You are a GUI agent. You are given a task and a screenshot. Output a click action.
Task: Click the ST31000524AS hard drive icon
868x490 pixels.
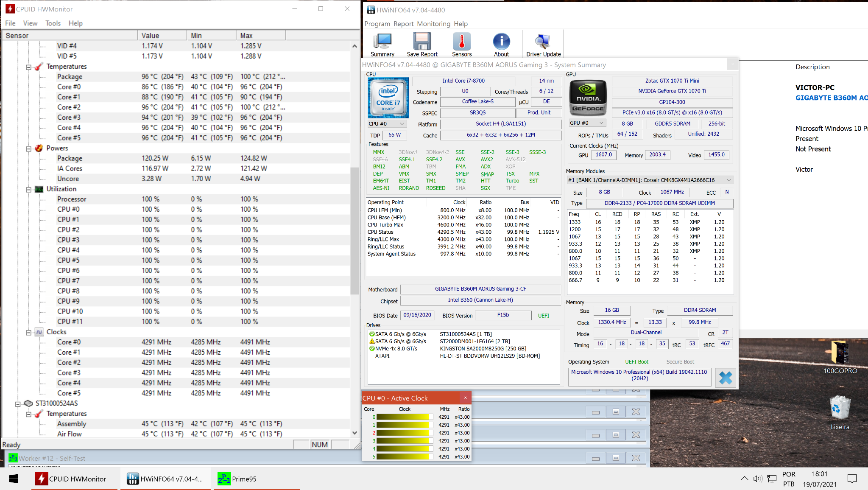(28, 403)
